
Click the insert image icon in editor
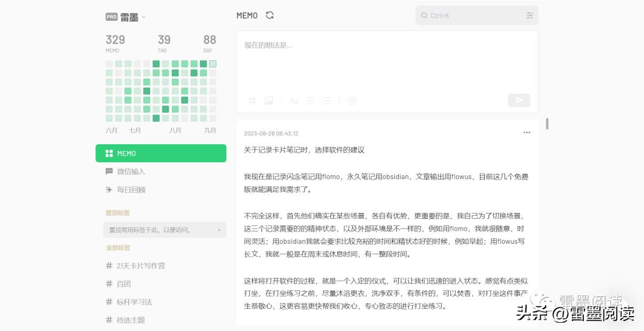[269, 101]
